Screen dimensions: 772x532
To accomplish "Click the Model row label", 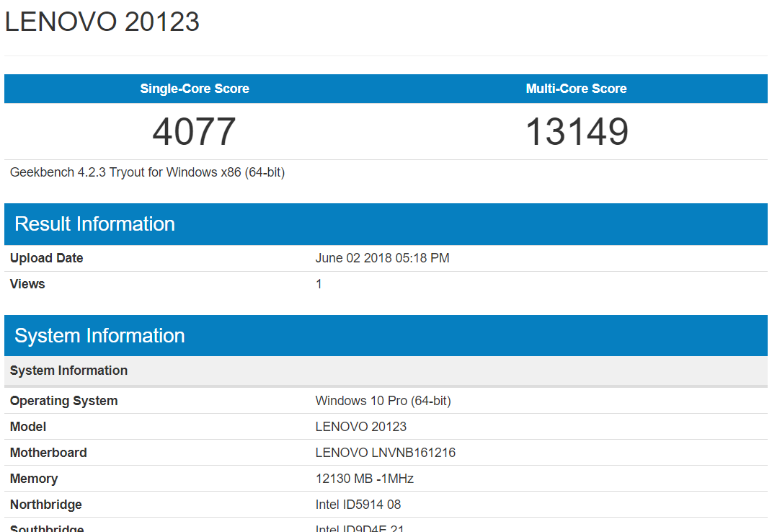I will [28, 427].
